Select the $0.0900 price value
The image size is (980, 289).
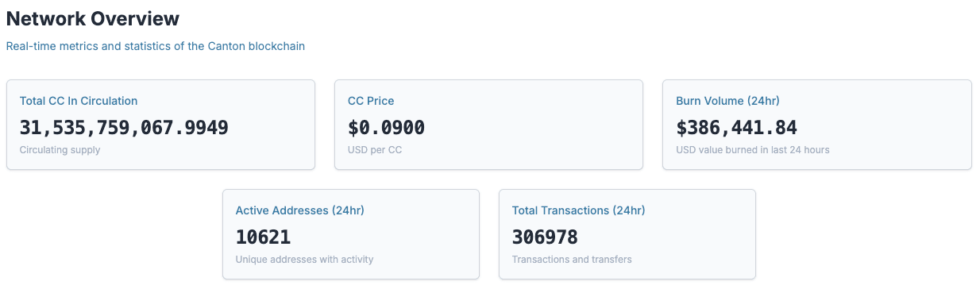tap(386, 127)
